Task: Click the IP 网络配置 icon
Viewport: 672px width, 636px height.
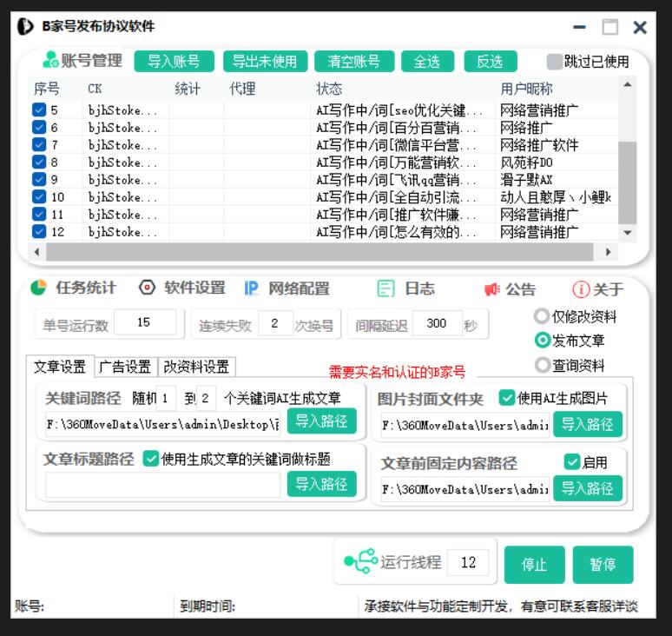Action: click(x=251, y=288)
